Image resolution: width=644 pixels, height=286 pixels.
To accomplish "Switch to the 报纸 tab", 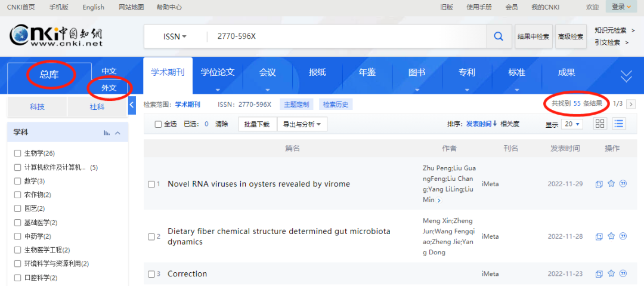I will [317, 73].
